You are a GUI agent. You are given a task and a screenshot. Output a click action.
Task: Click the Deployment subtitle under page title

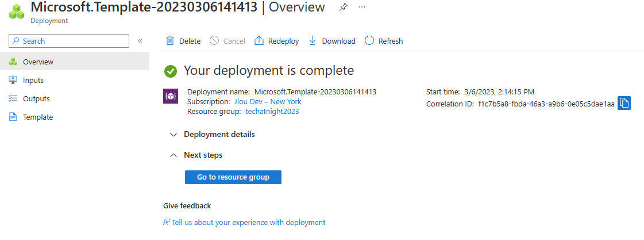click(49, 21)
